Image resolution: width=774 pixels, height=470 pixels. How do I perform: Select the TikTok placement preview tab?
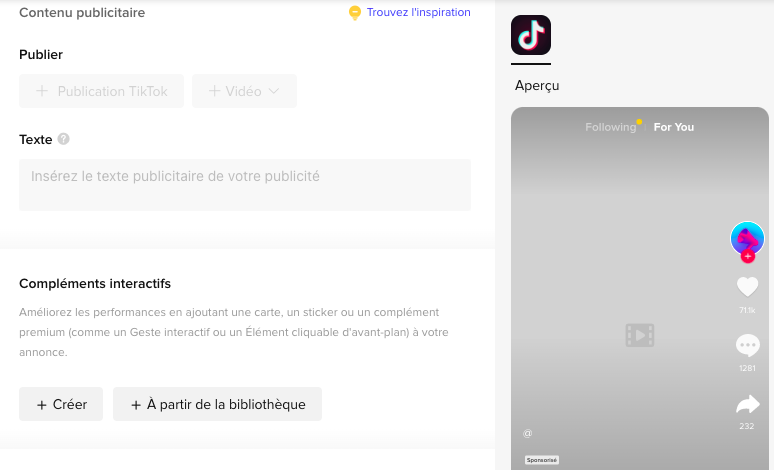(531, 35)
